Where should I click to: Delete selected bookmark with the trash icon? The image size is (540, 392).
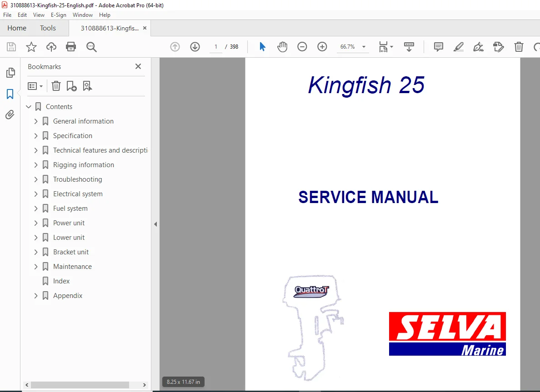[x=56, y=86]
